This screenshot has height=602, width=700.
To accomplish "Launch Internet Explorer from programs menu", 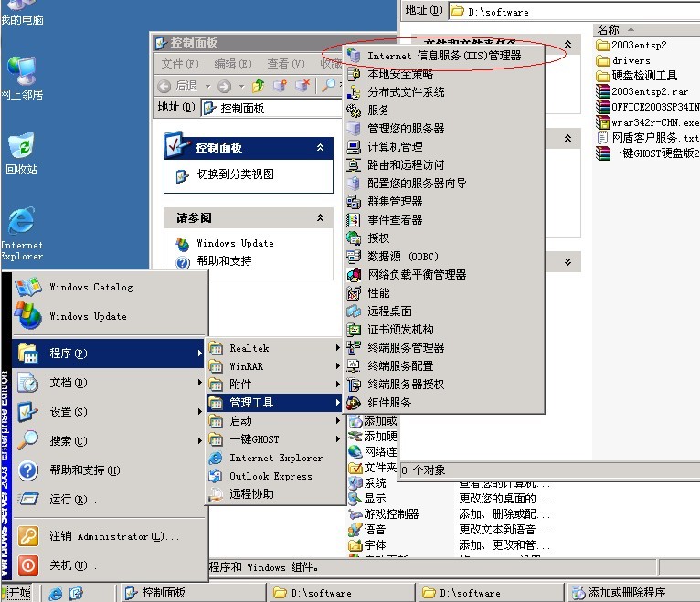I will [274, 458].
